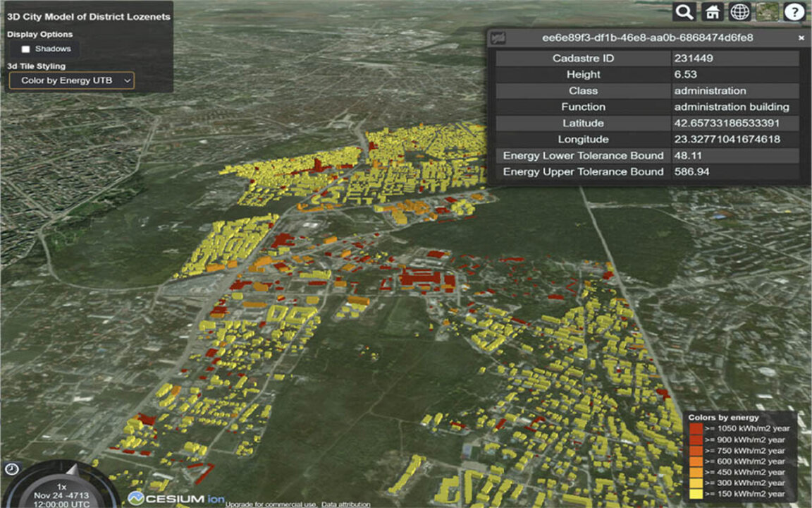Click the 600 kWh/m2 orange legend swatch
The image size is (812, 508).
click(x=696, y=461)
